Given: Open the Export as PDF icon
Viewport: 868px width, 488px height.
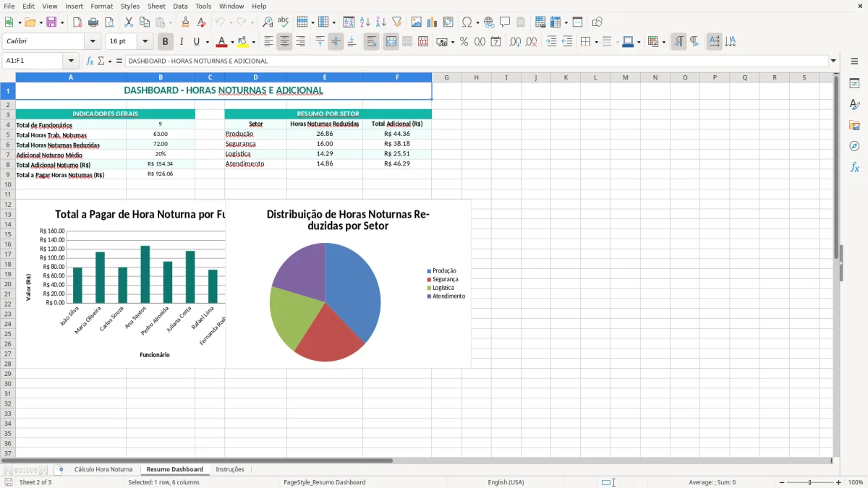Looking at the screenshot, I should (x=77, y=22).
